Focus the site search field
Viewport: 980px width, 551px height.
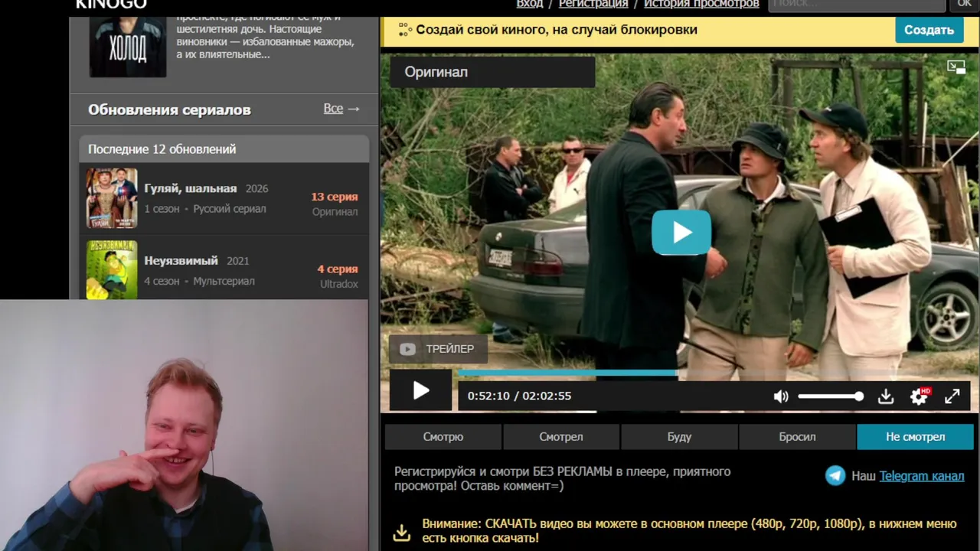pos(857,5)
